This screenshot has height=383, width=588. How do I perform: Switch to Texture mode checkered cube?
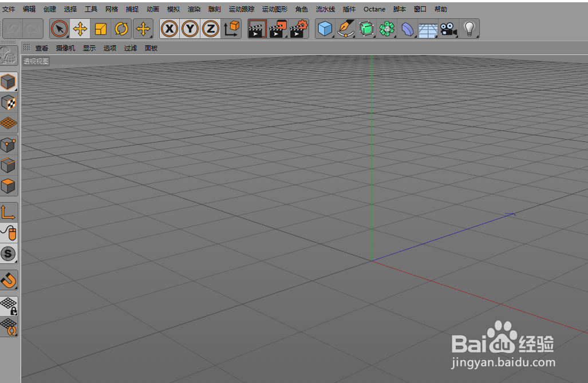(8, 103)
